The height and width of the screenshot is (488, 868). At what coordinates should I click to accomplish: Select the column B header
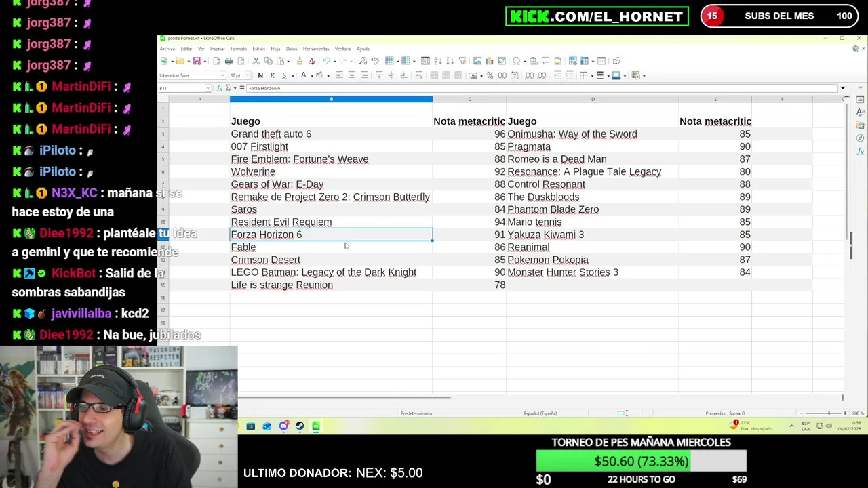click(331, 100)
